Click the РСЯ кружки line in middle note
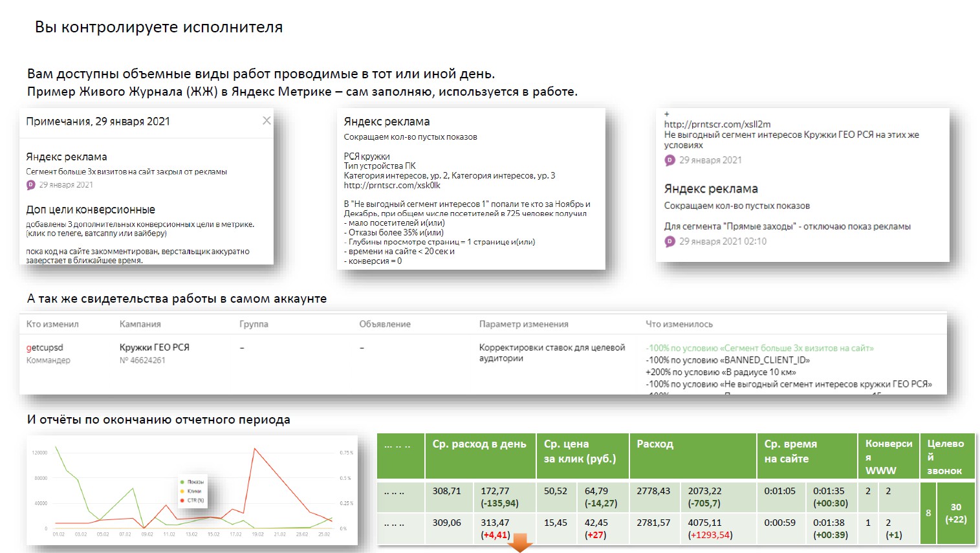This screenshot has width=980, height=553. click(367, 157)
